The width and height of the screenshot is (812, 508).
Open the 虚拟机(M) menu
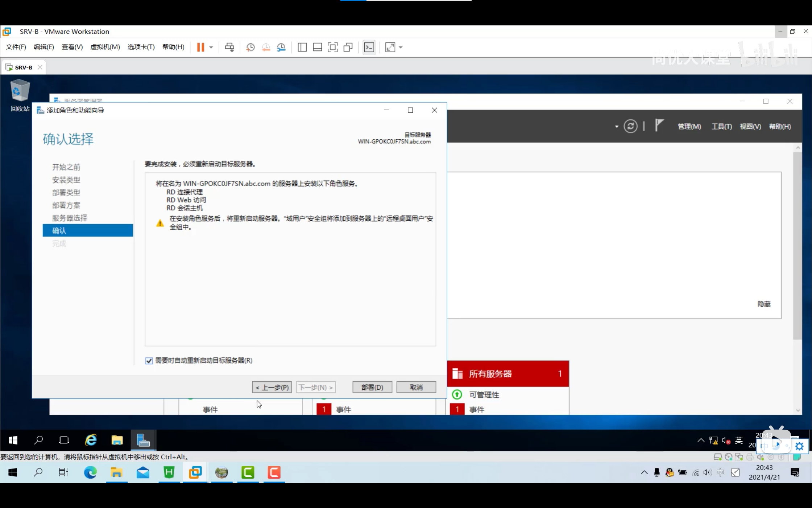(x=105, y=47)
